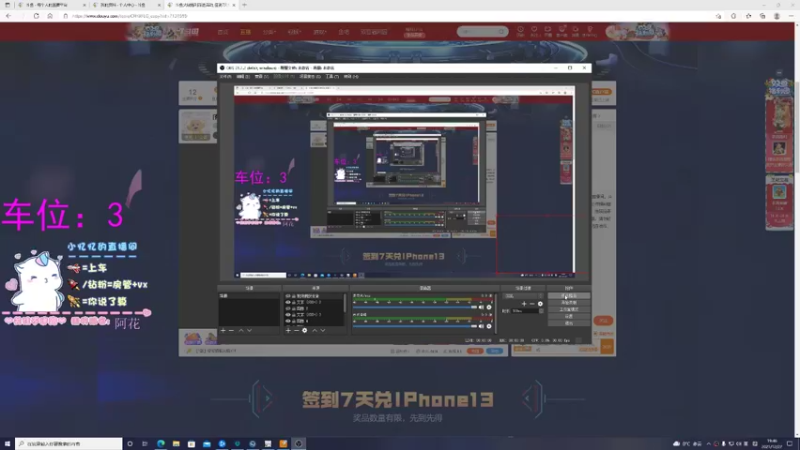Toggle lock icon of third OBS source row

click(x=294, y=309)
